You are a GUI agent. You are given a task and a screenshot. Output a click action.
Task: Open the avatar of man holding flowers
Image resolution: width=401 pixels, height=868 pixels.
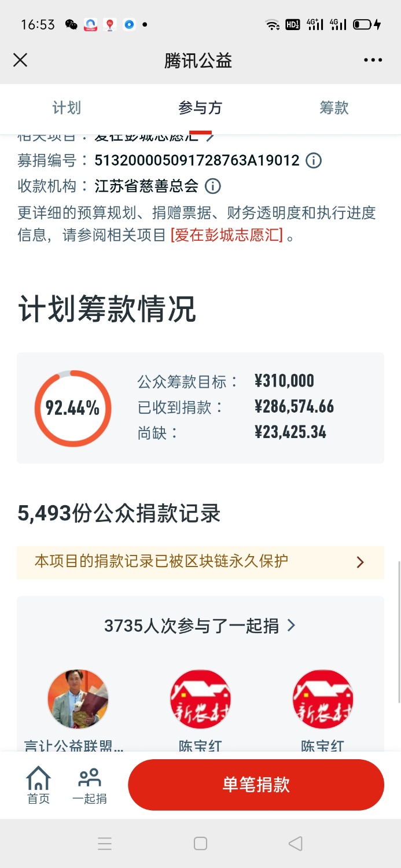pos(78,700)
